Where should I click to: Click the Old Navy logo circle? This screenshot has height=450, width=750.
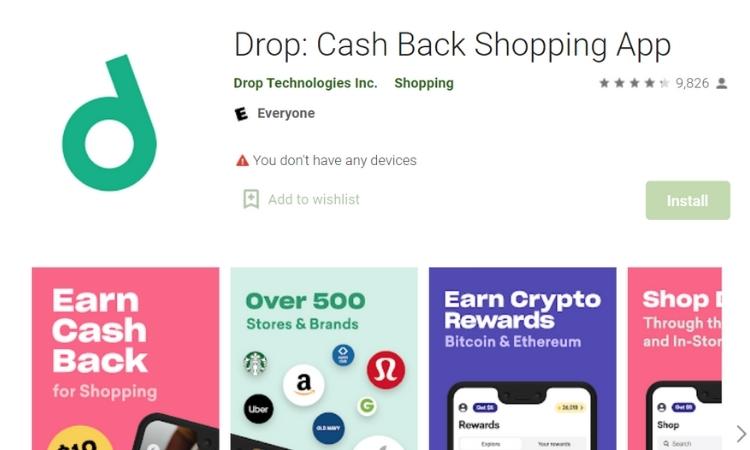click(328, 428)
